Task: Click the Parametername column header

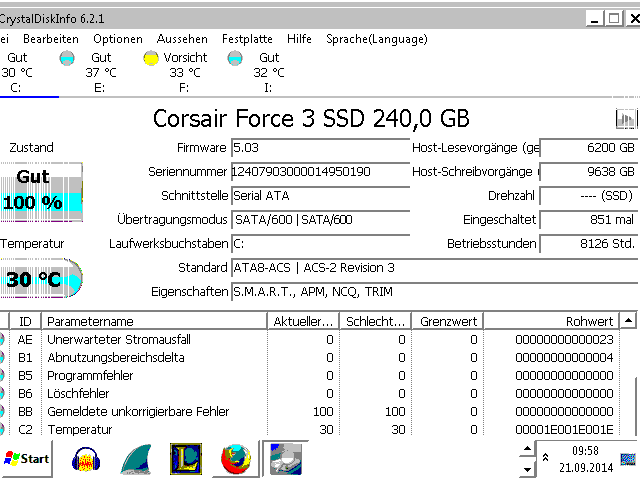Action: pyautogui.click(x=154, y=322)
